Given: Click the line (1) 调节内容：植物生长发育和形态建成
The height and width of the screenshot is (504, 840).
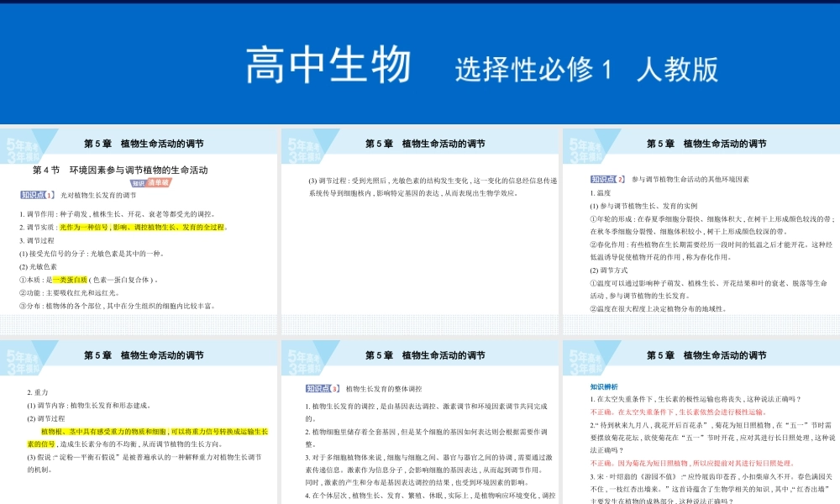Looking at the screenshot, I should point(90,406).
